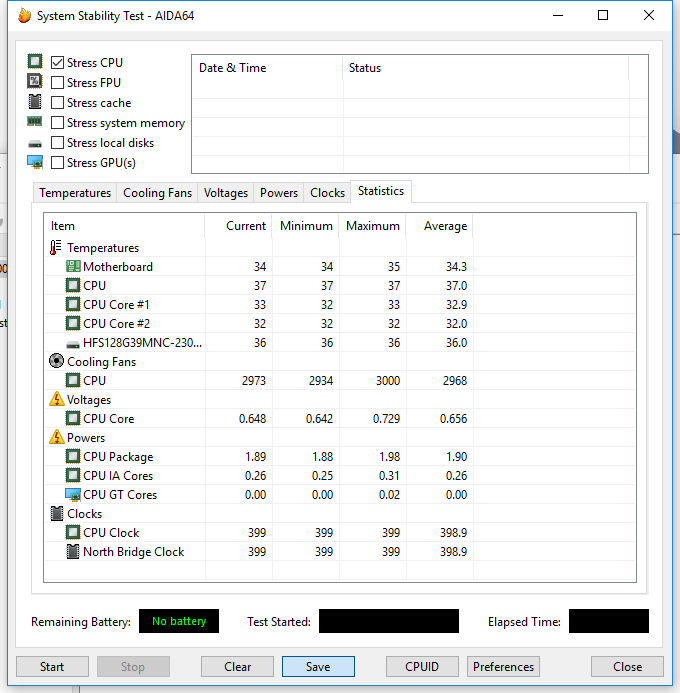The image size is (680, 693).
Task: Click the chip icon of CPU temperature row
Action: point(73,286)
